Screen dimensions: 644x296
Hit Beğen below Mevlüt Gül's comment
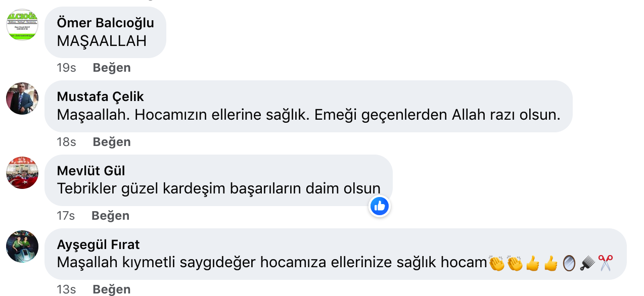110,216
